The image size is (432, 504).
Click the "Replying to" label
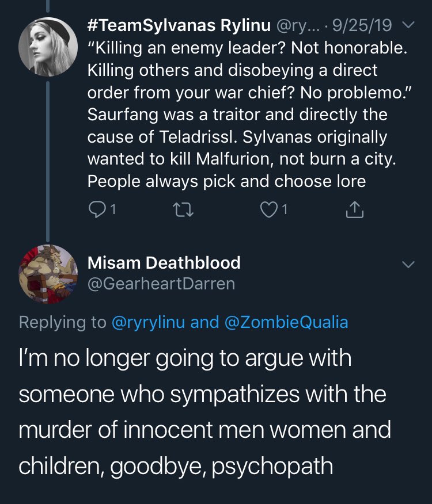tap(62, 322)
